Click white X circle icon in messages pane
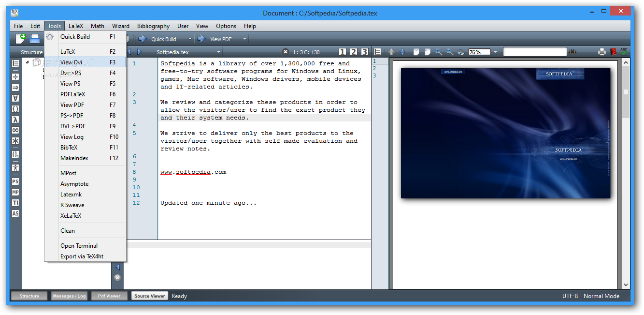 click(x=117, y=278)
